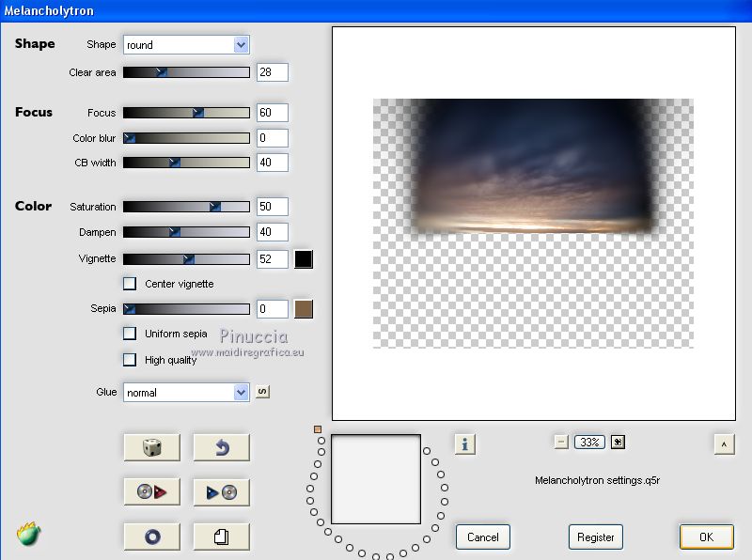Click the Vignette slider
Image resolution: width=752 pixels, height=560 pixels.
(186, 259)
